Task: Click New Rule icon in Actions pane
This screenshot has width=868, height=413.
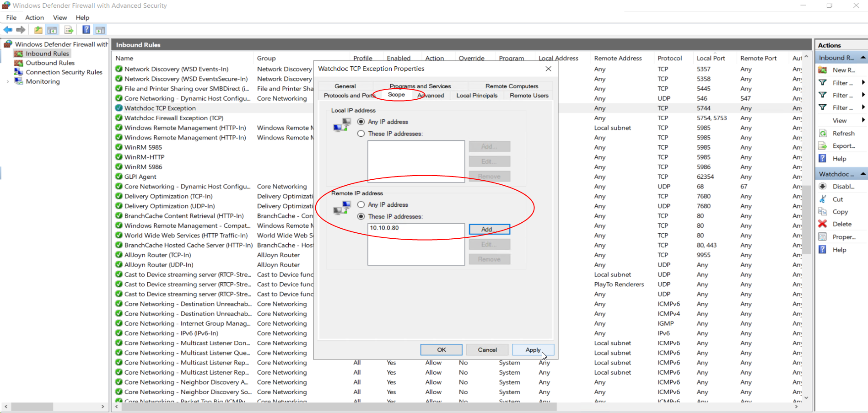Action: [x=822, y=70]
